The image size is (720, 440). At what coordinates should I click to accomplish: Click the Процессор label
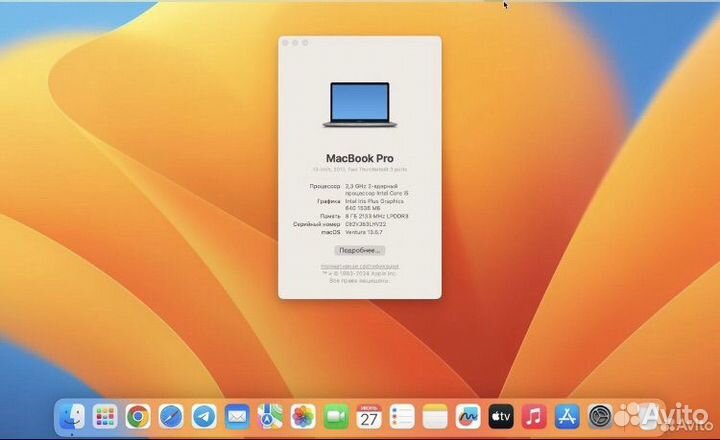coord(325,186)
